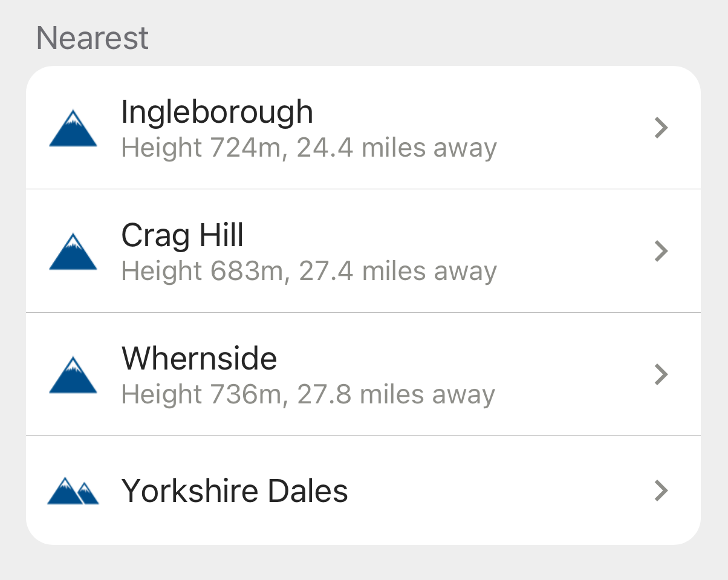
Task: Click the "27.8 miles away" distance text
Action: pos(397,395)
